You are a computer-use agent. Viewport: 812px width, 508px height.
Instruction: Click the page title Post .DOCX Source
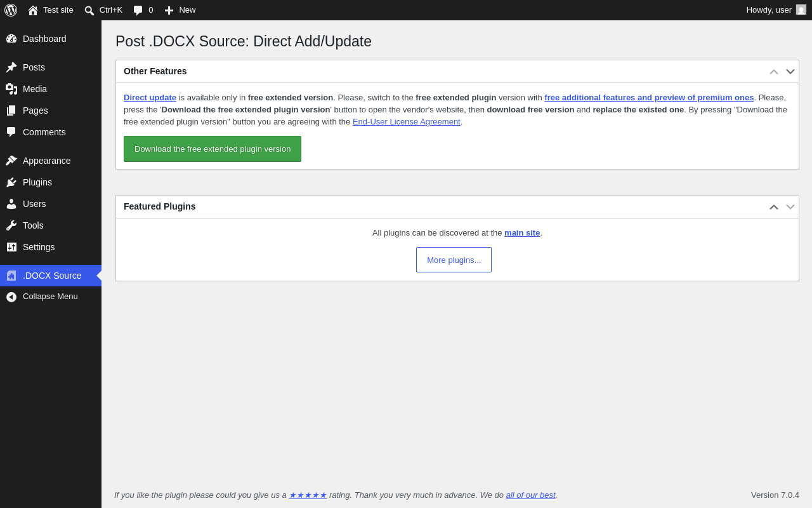(244, 41)
